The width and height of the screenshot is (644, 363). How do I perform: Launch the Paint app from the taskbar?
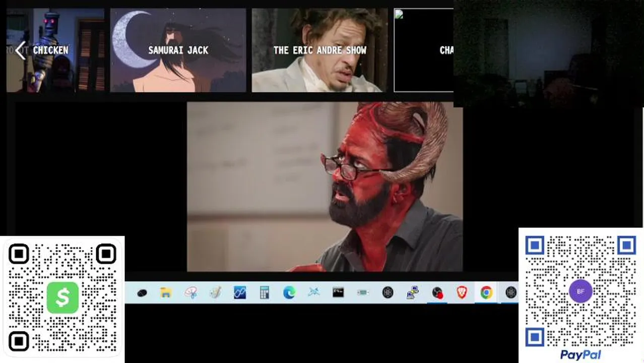pos(216,292)
